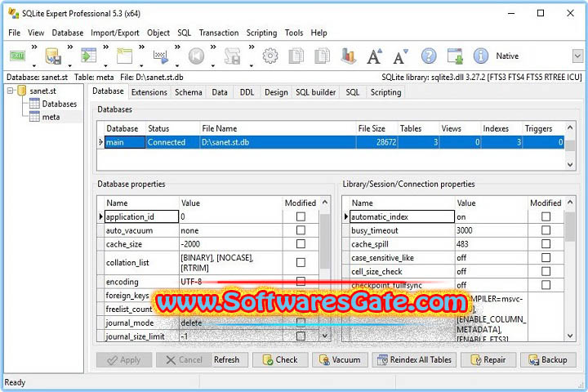Click the Databases table icon in the tree
Screen dimensions: 588x392
pos(34,104)
